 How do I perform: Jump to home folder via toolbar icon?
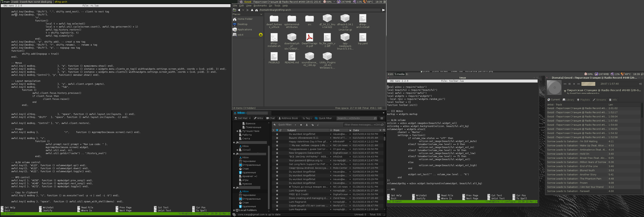(x=257, y=10)
